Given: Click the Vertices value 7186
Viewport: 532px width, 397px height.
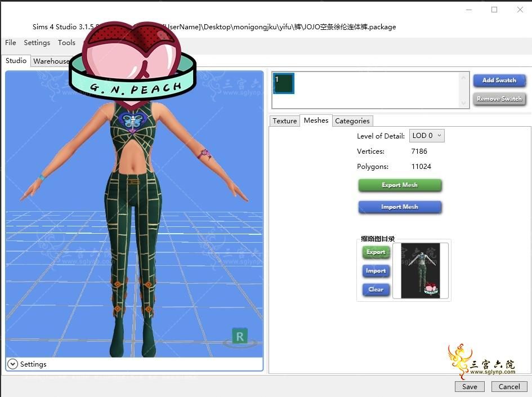Looking at the screenshot, I should (419, 151).
